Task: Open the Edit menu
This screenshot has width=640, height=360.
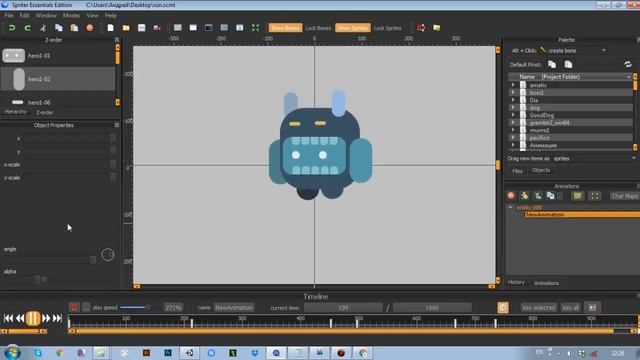Action: [24, 16]
